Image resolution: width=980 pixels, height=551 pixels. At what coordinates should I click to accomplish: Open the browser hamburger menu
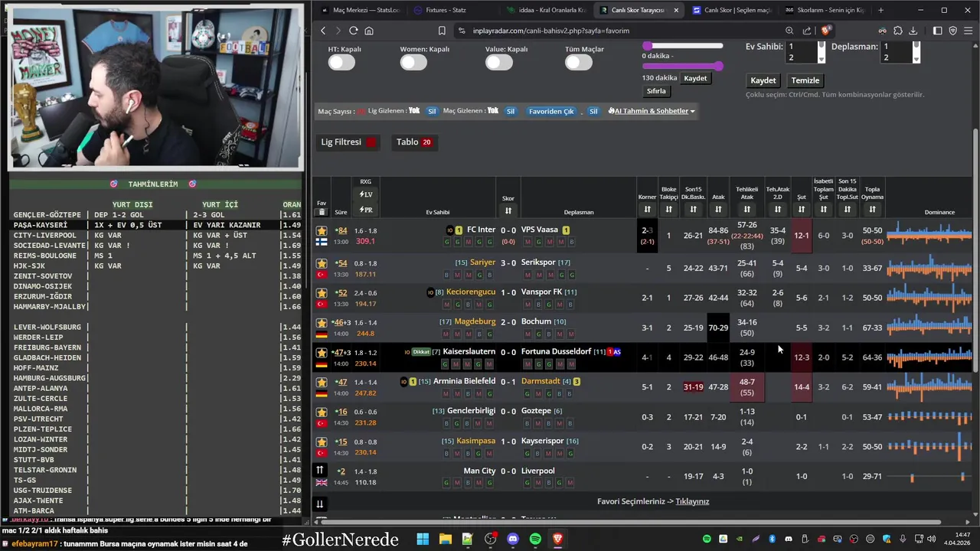point(969,31)
